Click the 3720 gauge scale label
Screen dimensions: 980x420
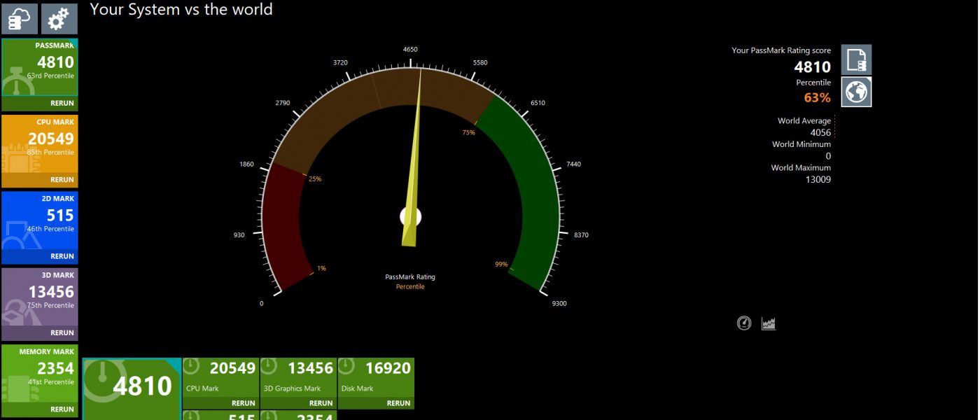coord(340,62)
